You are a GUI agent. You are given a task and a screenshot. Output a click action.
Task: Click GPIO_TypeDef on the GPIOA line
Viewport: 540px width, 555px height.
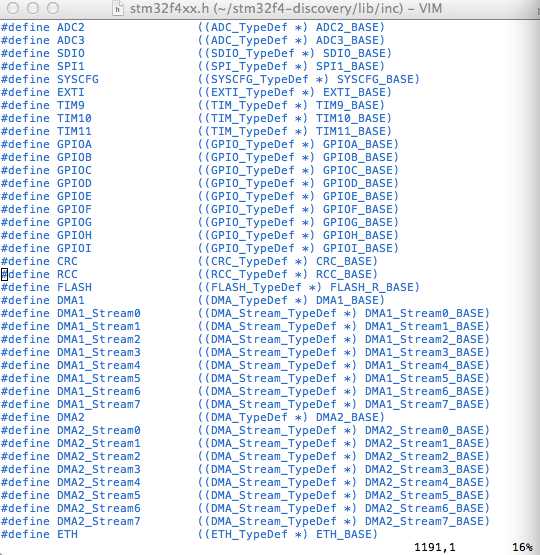click(x=253, y=144)
